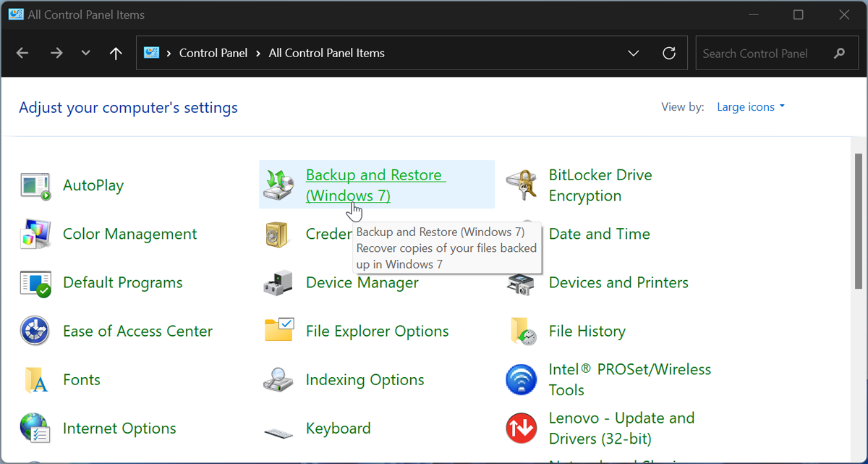Viewport: 868px width, 464px height.
Task: Click the Fonts icon
Action: [x=35, y=379]
